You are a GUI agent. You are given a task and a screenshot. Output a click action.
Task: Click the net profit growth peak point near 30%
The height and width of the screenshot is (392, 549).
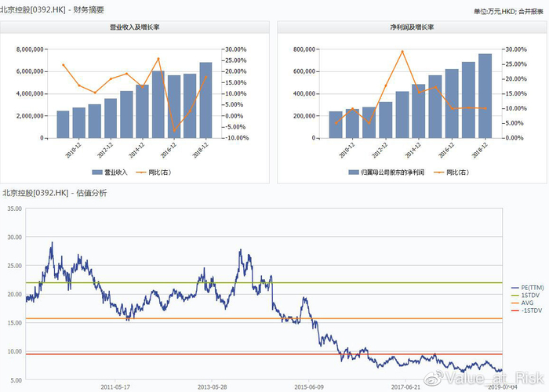[x=402, y=52]
